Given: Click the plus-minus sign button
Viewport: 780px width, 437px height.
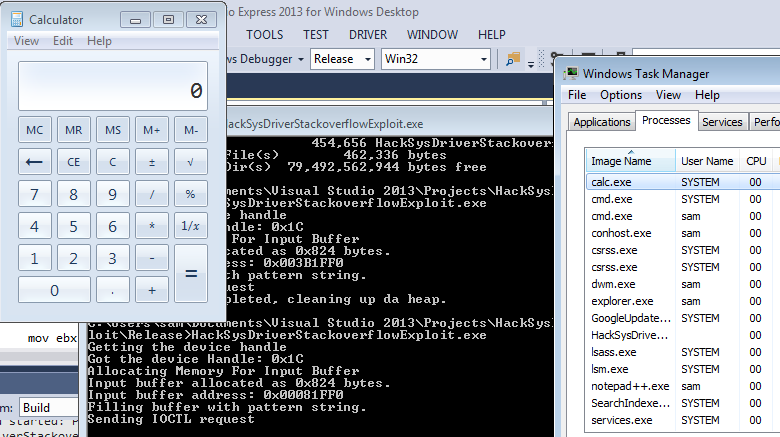Looking at the screenshot, I should (x=152, y=162).
